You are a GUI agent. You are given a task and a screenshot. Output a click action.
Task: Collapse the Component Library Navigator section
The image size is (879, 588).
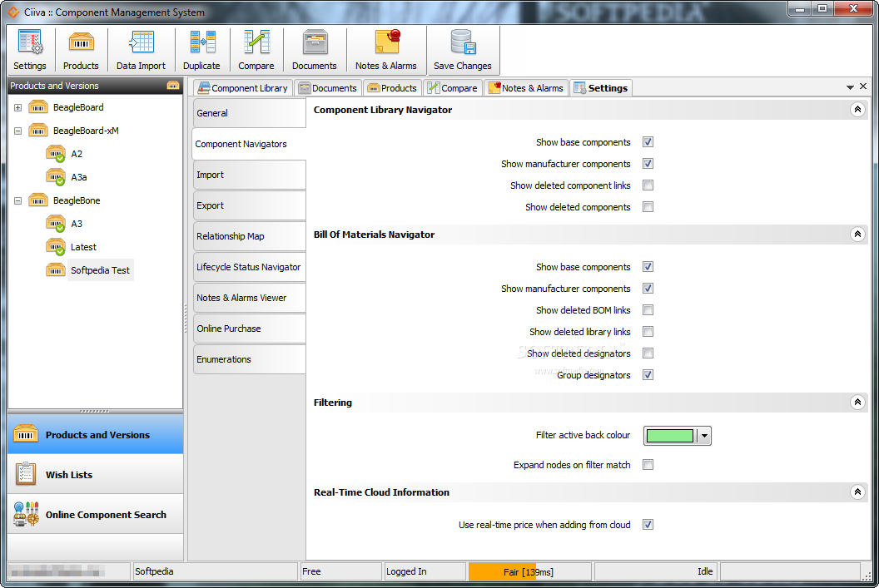click(857, 110)
